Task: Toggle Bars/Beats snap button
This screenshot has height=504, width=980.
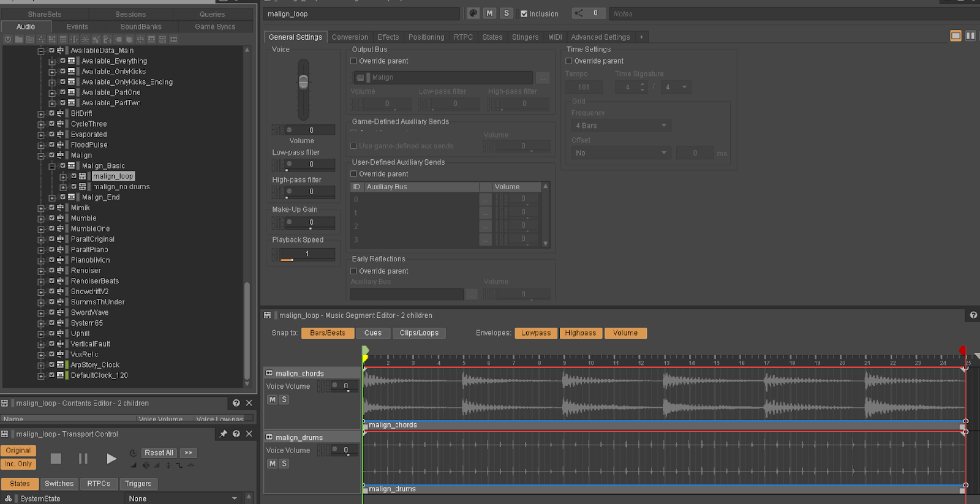Action: tap(327, 333)
